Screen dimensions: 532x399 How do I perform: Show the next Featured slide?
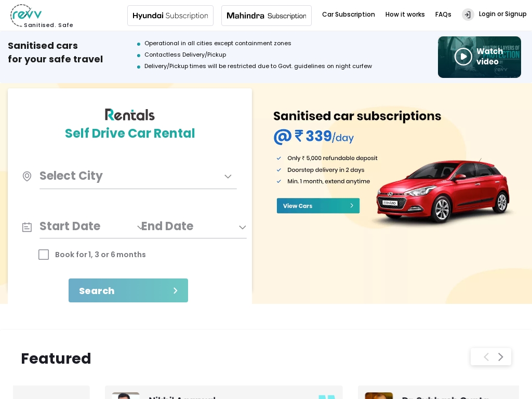coord(500,357)
